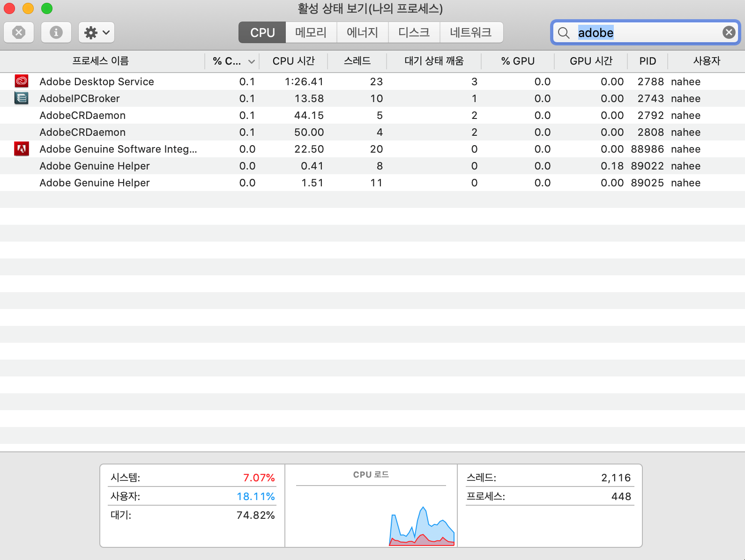Click PID value 2743
745x560 pixels.
click(651, 98)
